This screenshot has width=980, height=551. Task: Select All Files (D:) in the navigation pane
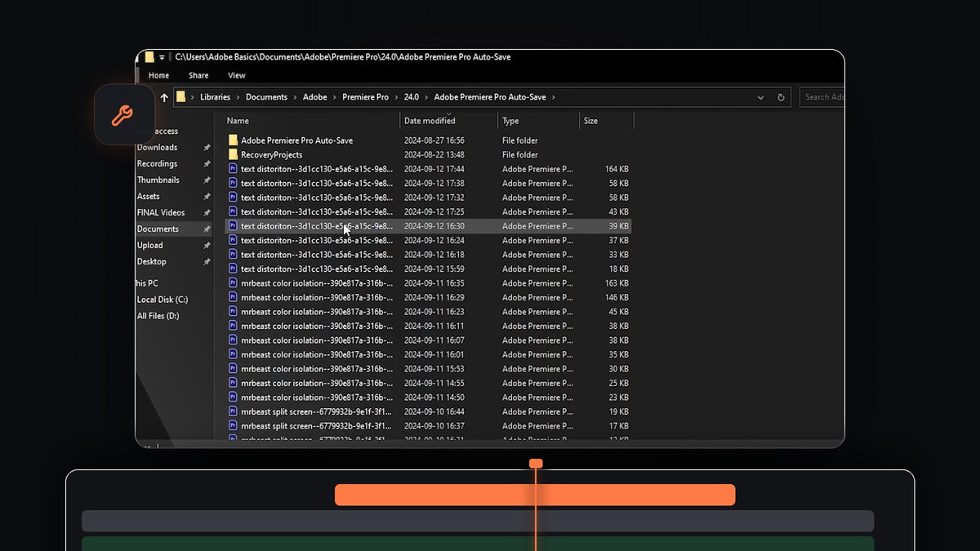158,316
